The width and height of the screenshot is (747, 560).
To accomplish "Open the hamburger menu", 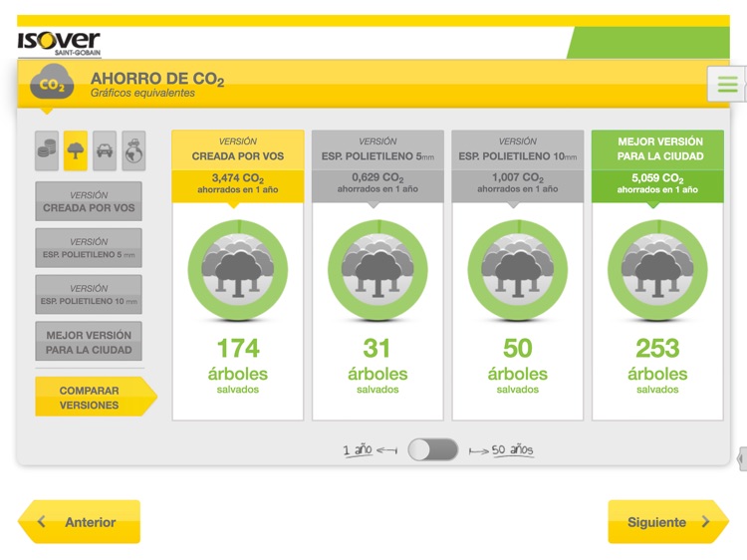I will point(727,84).
